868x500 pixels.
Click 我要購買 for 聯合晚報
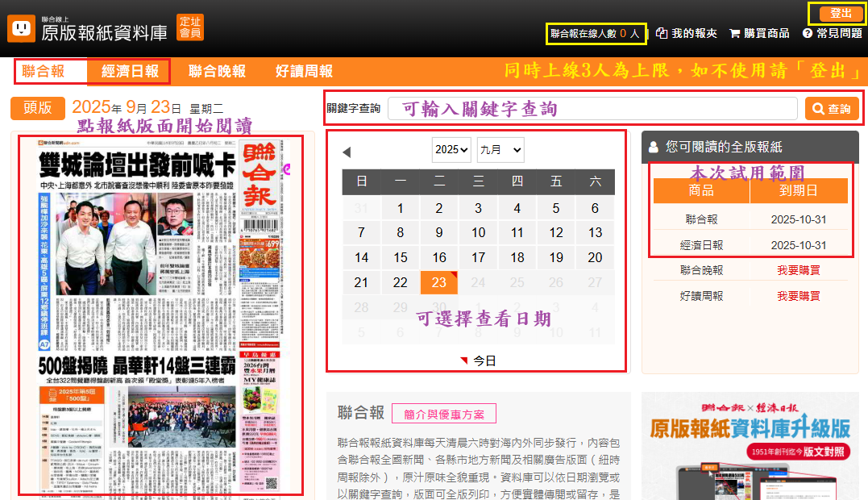798,270
